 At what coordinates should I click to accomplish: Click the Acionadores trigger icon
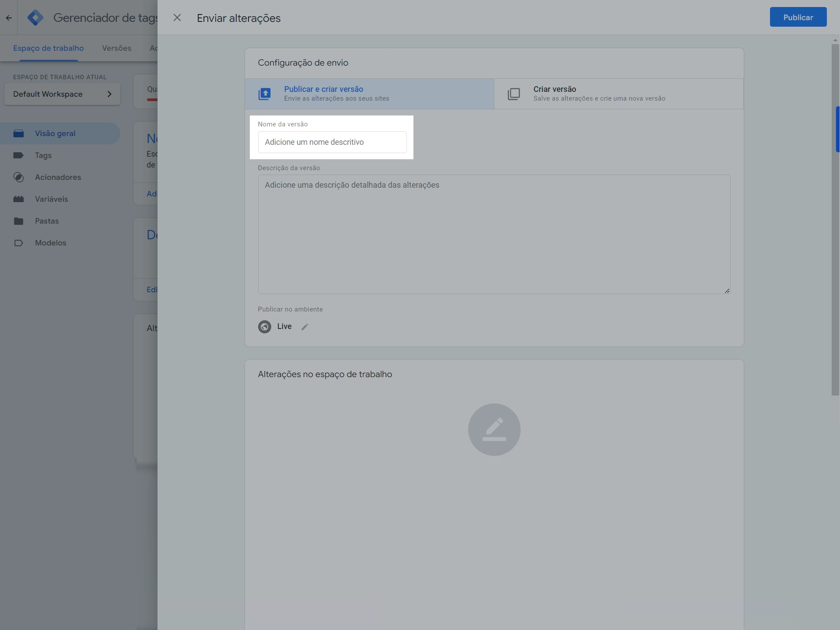click(x=18, y=177)
